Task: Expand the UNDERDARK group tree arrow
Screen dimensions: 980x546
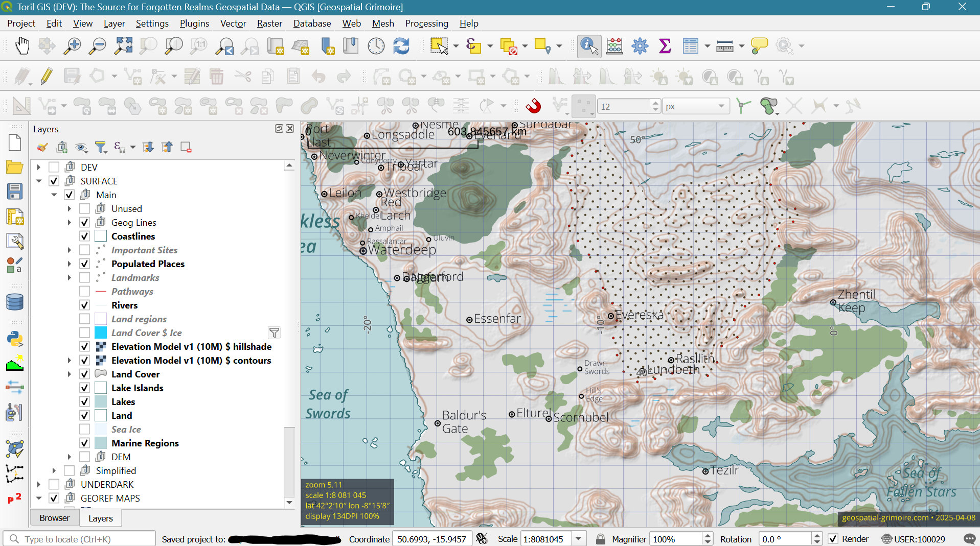Action: 39,484
